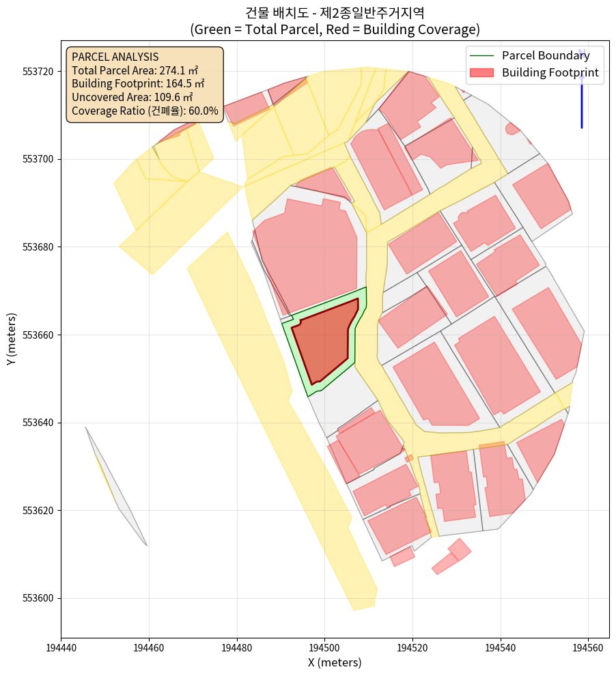Click the 194560 x-axis tick label
The height and width of the screenshot is (676, 616).
click(x=589, y=647)
